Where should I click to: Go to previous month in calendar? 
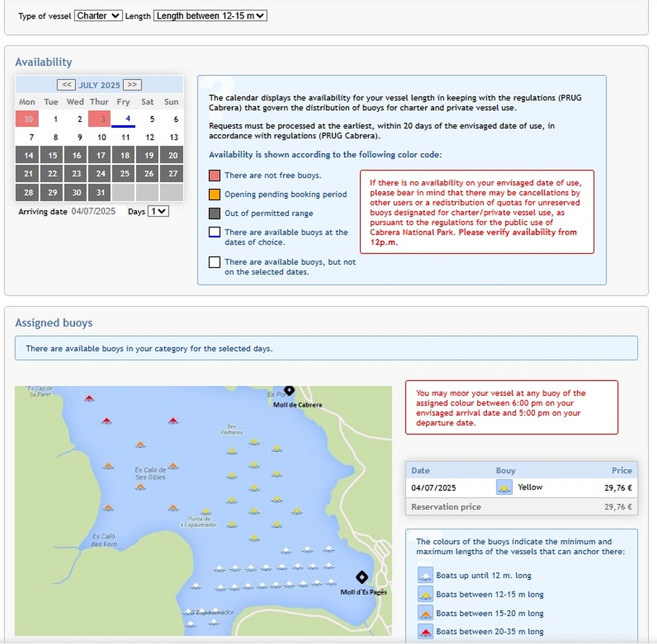tap(66, 85)
